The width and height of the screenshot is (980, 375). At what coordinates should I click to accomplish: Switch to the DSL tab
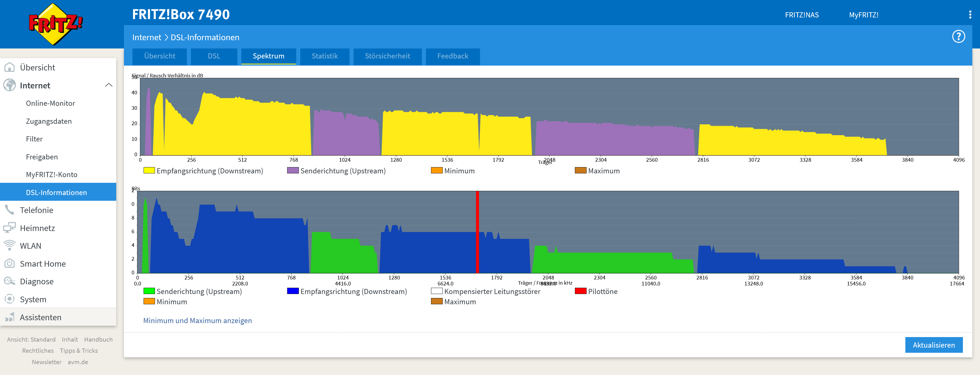coord(214,56)
